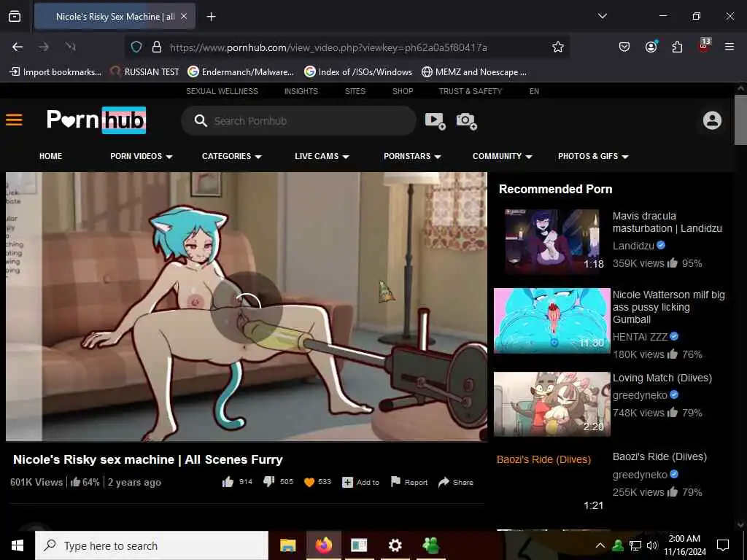The height and width of the screenshot is (560, 747).
Task: Open TRUST & SAFETY top link
Action: coord(471,91)
